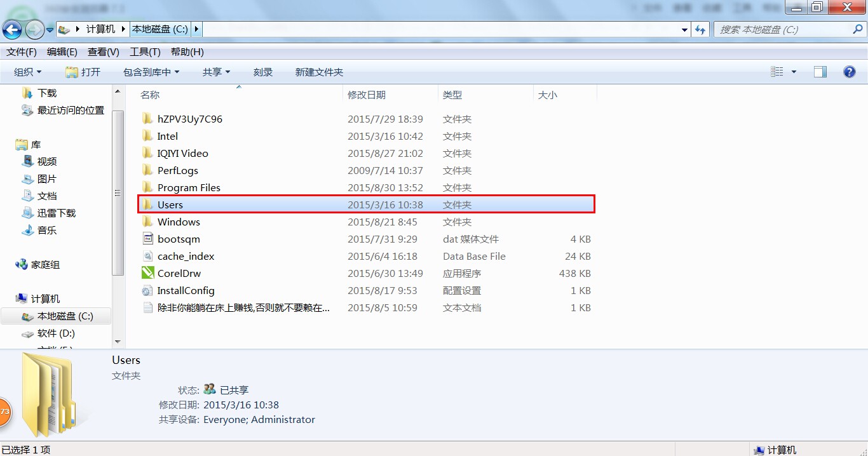Click the change view icon

(776, 72)
